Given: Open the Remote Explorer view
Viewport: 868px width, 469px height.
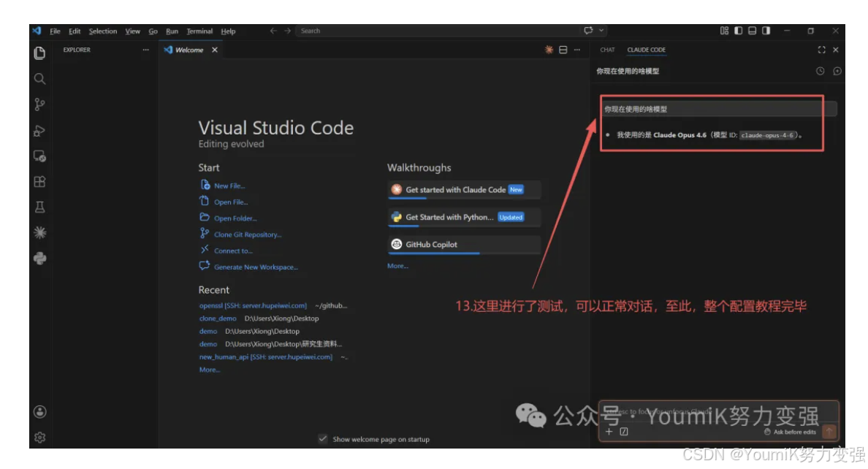Looking at the screenshot, I should click(x=39, y=156).
